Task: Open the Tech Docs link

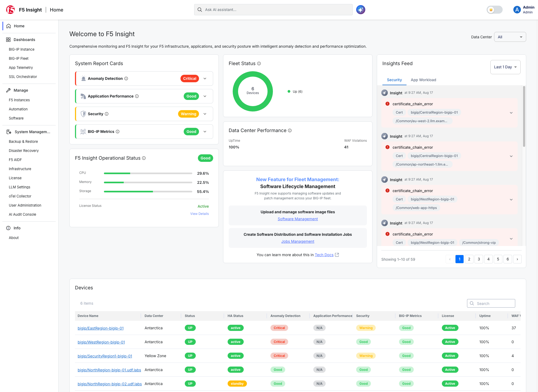Action: [x=324, y=255]
